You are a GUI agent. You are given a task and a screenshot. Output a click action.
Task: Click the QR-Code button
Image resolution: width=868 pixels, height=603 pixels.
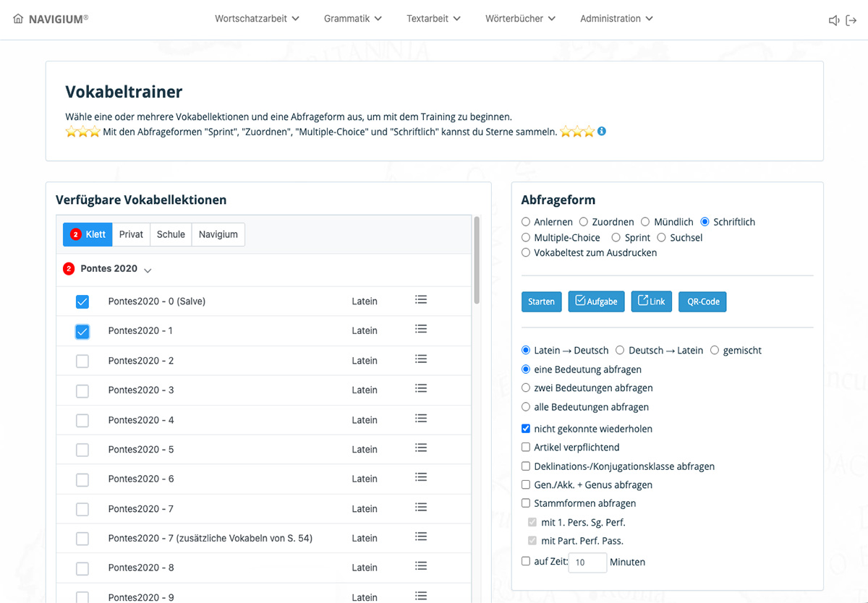[x=702, y=301]
